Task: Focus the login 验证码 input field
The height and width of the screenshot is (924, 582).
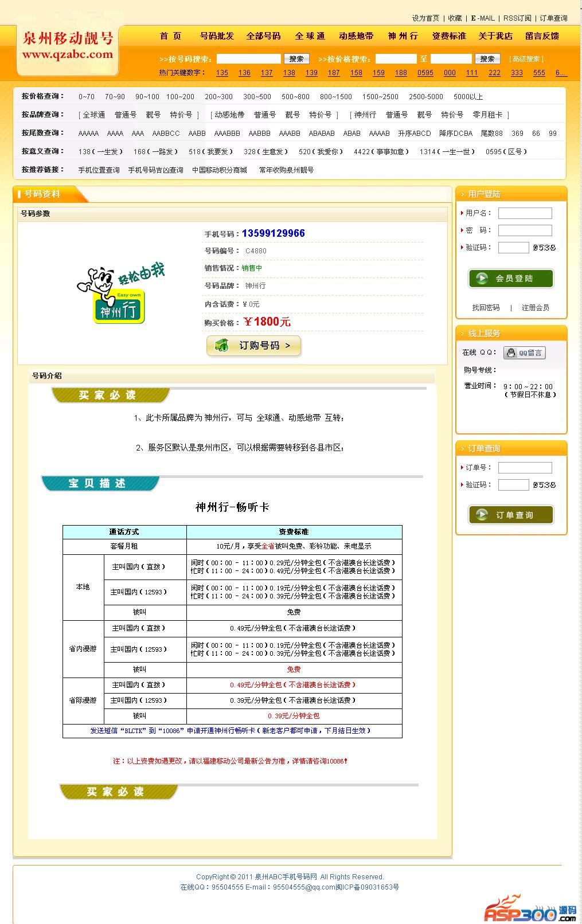Action: coord(513,248)
